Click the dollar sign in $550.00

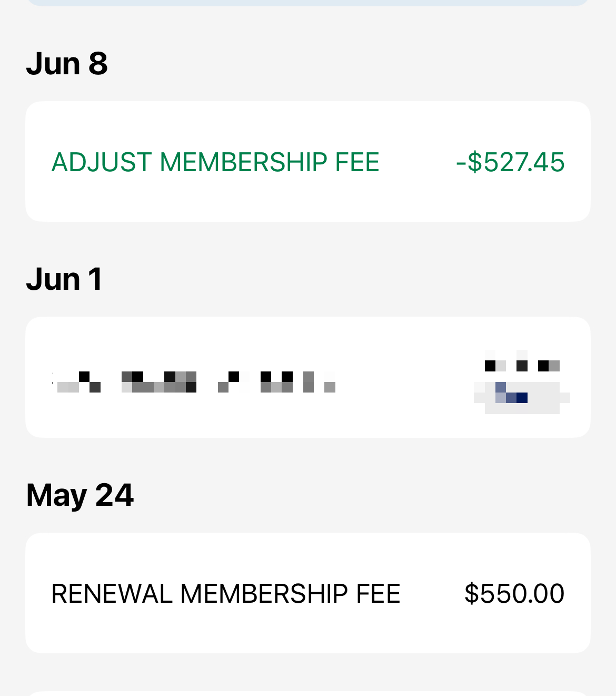(x=472, y=594)
